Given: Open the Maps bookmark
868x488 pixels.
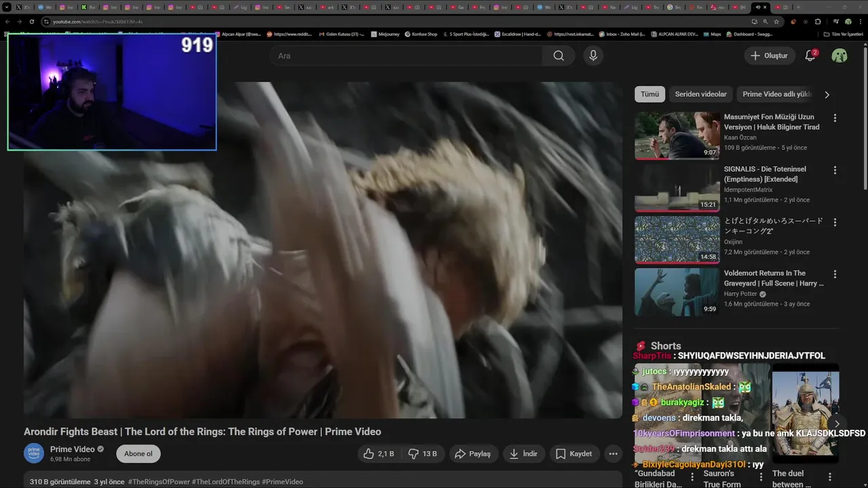Looking at the screenshot, I should pyautogui.click(x=713, y=34).
